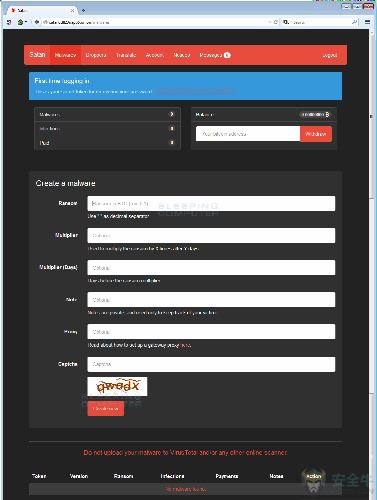Go back with the browser back arrow
Image resolution: width=377 pixels, height=500 pixels.
tap(36, 22)
